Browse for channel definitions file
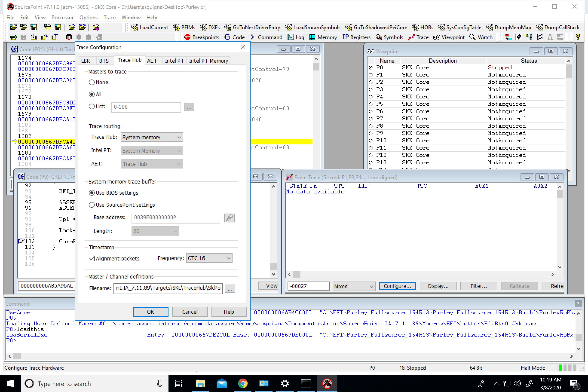The image size is (588, 392). click(x=230, y=289)
